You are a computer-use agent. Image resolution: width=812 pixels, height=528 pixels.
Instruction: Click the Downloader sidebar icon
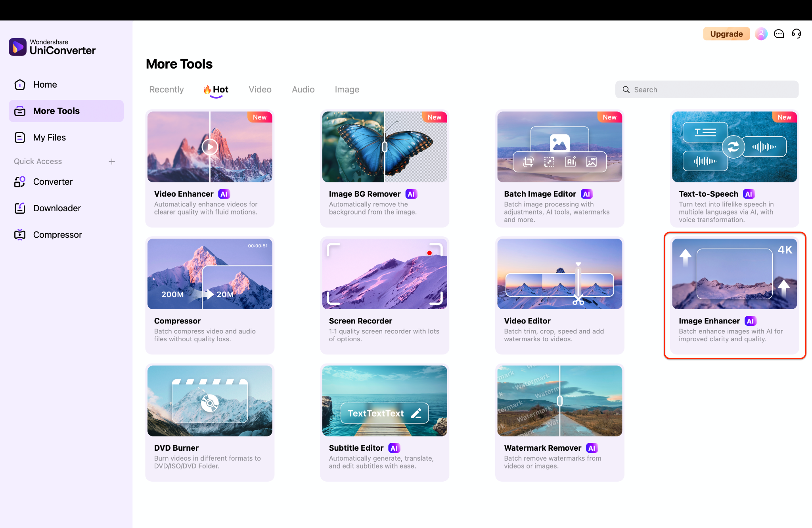20,208
